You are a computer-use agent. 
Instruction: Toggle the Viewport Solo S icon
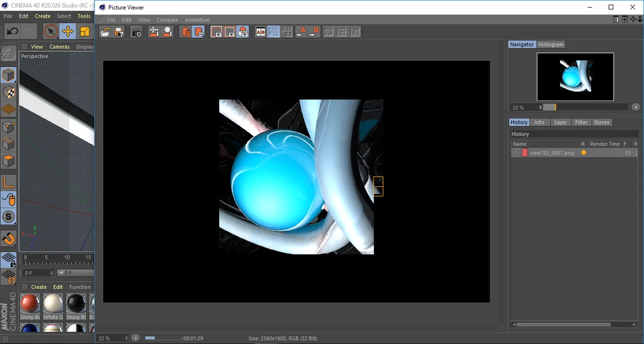tap(9, 217)
